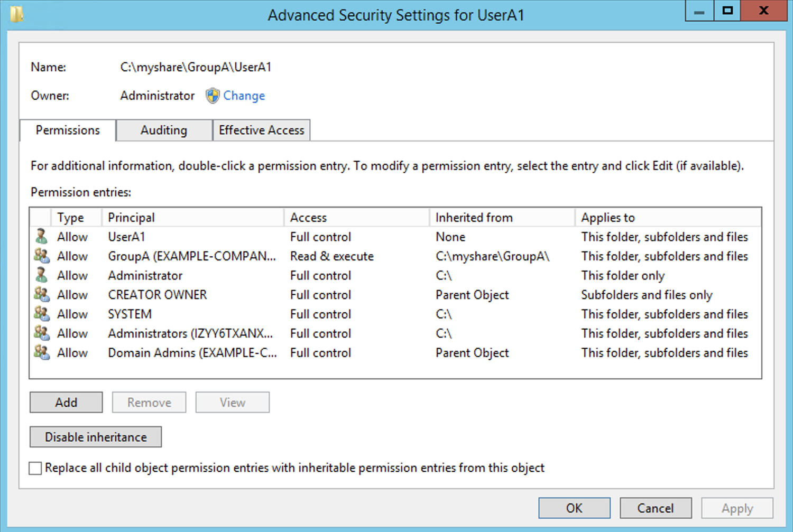793x532 pixels.
Task: Cancel the security settings dialog
Action: 656,508
